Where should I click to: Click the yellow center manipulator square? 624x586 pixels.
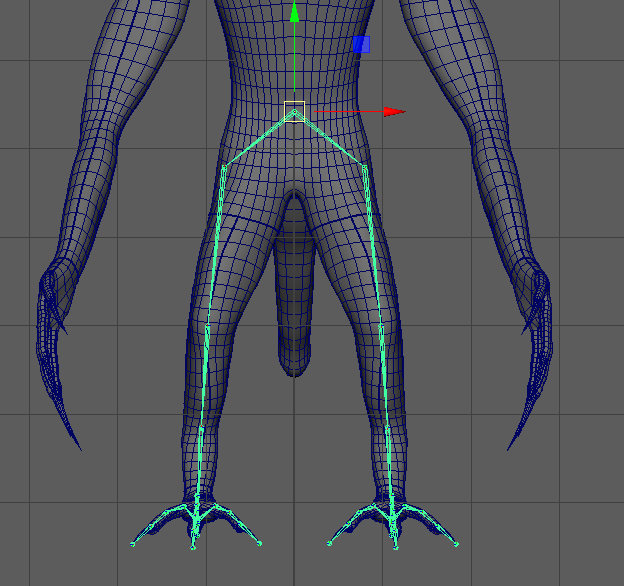coord(294,110)
